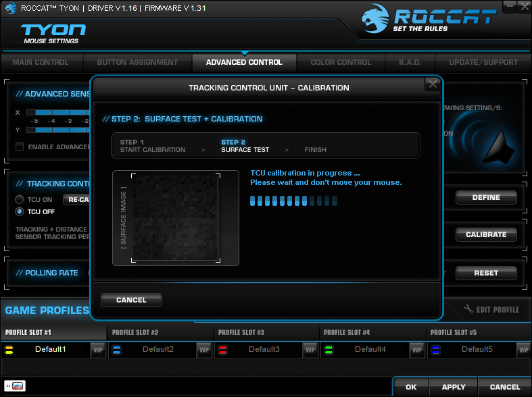Select the Default1 profile name

pyautogui.click(x=51, y=349)
